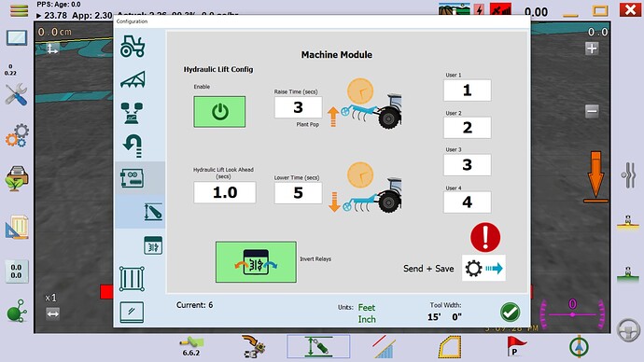This screenshot has height=362, width=644.
Task: Click the red warning exclamation icon
Action: (485, 237)
